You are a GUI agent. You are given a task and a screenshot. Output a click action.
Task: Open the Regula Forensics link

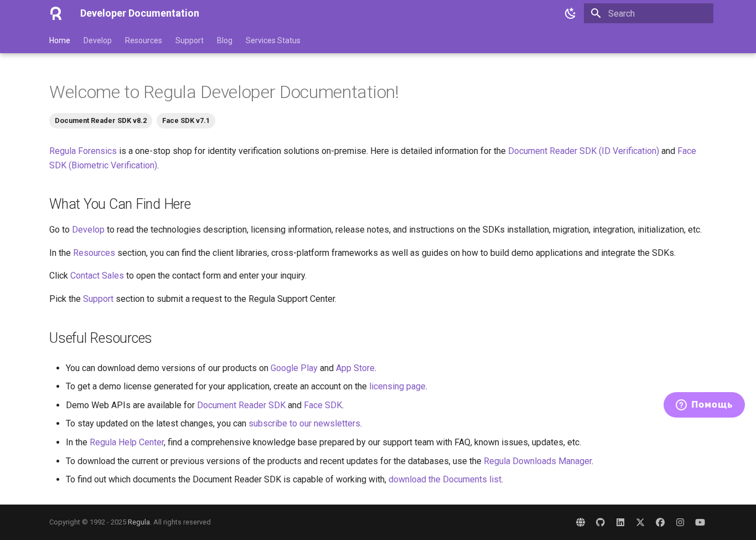83,151
